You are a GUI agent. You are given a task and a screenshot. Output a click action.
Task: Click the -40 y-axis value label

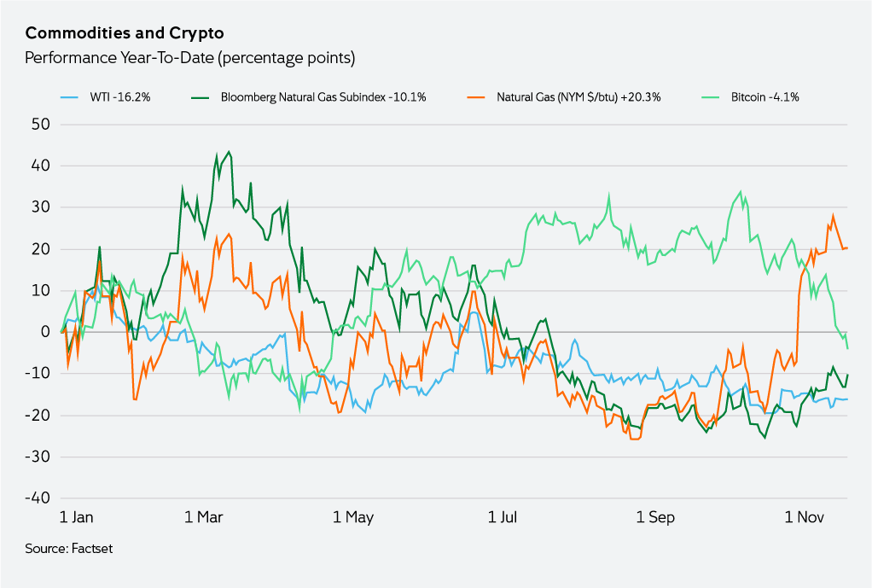click(38, 498)
